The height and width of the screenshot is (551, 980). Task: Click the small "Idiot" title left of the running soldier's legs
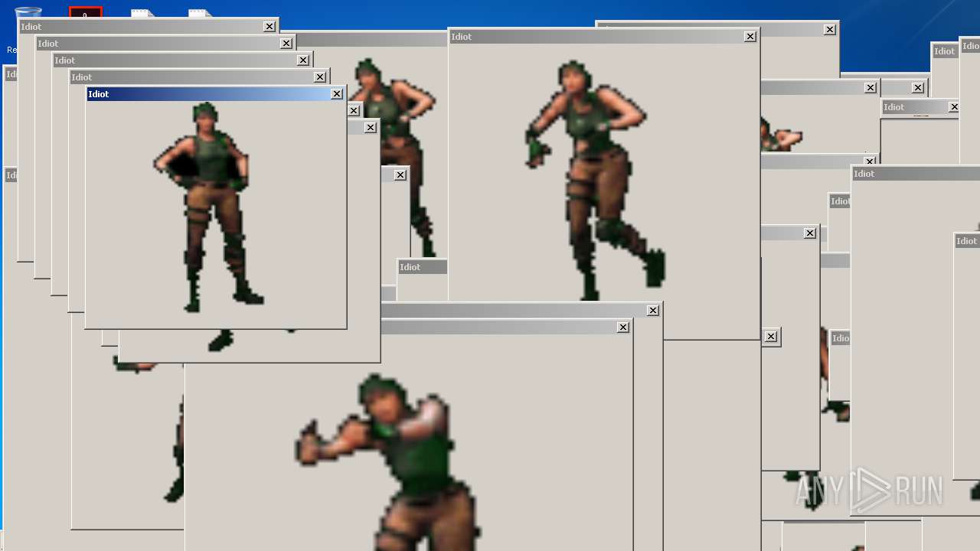click(410, 267)
